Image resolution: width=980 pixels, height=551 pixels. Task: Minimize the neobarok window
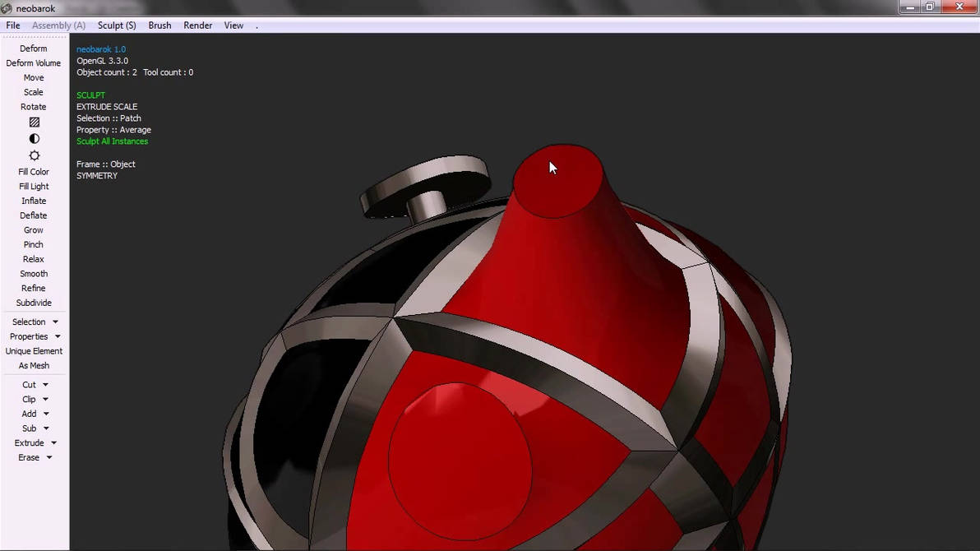910,7
